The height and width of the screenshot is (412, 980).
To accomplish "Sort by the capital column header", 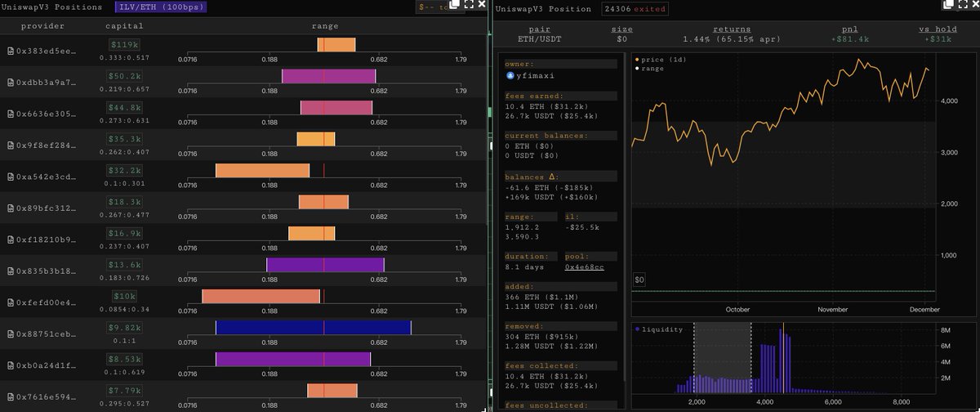I will click(124, 26).
